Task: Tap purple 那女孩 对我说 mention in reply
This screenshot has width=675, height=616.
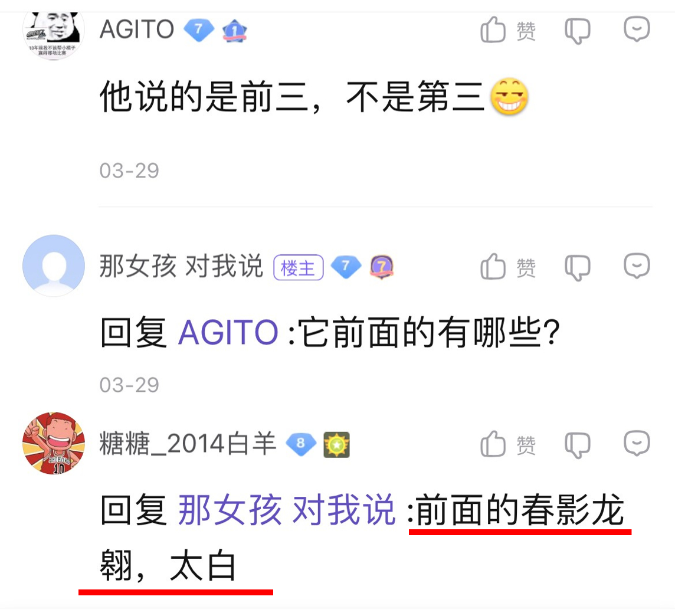Action: click(x=287, y=510)
